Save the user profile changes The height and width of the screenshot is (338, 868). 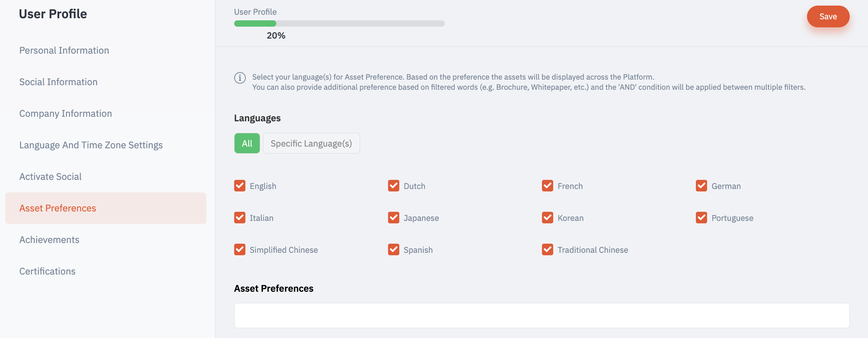click(x=828, y=16)
